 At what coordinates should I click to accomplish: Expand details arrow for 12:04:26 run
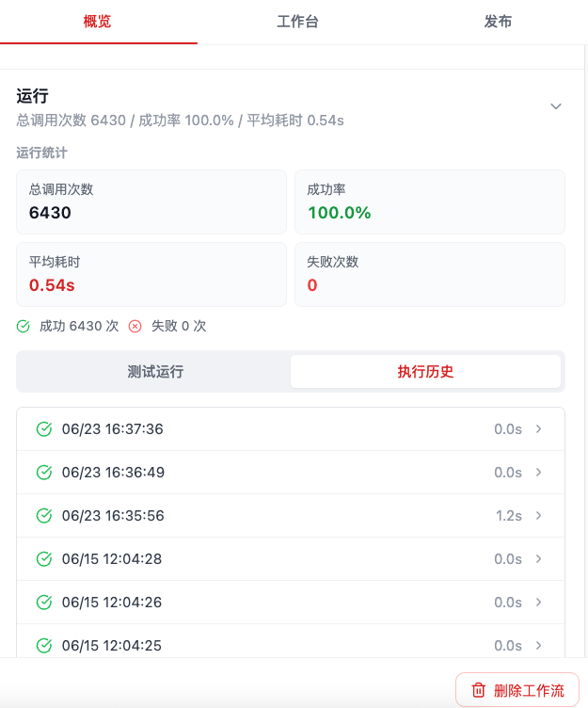(538, 603)
